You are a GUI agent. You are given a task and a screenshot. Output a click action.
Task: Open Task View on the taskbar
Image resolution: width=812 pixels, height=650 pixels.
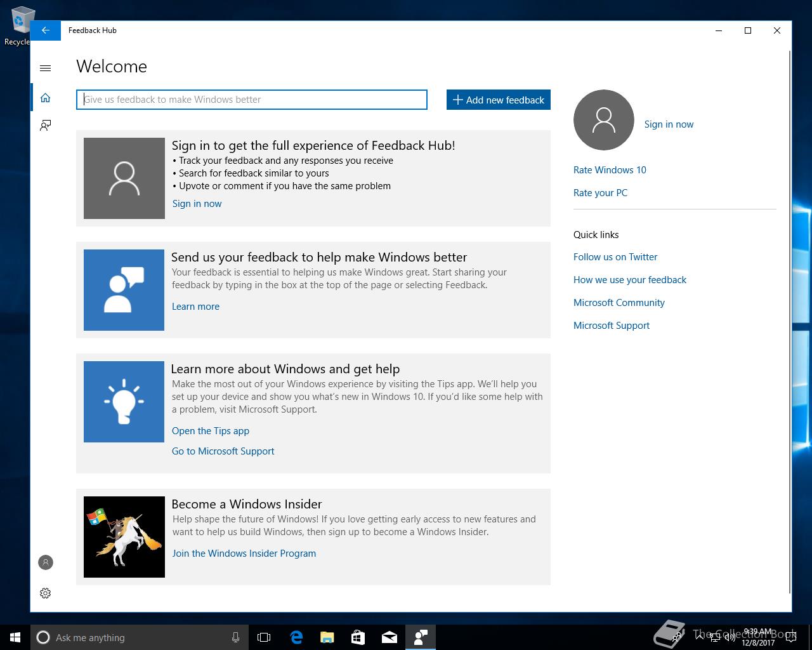point(264,637)
